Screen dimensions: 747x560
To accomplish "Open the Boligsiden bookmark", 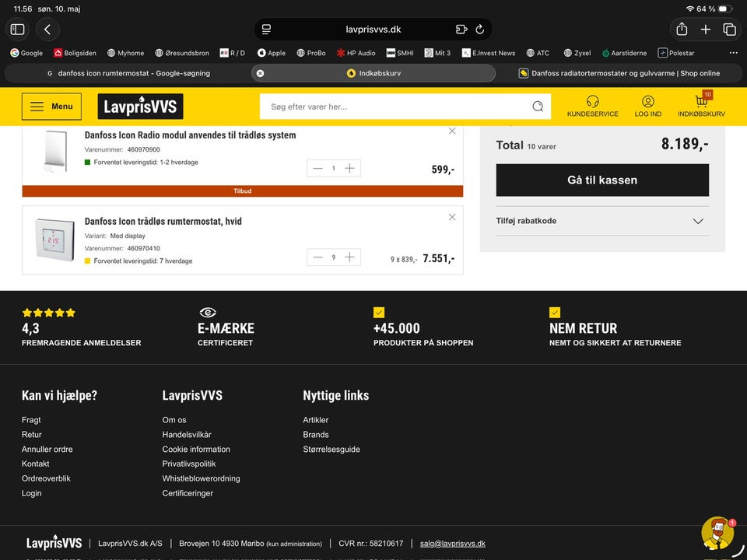I will (75, 53).
